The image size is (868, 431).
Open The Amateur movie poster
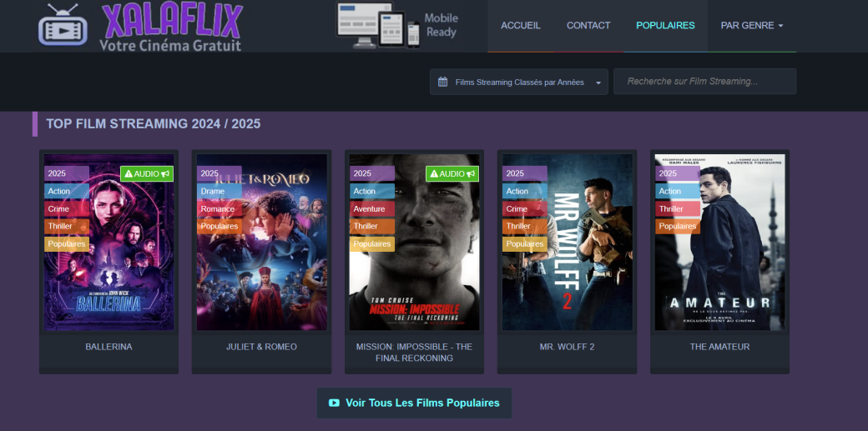(x=720, y=243)
